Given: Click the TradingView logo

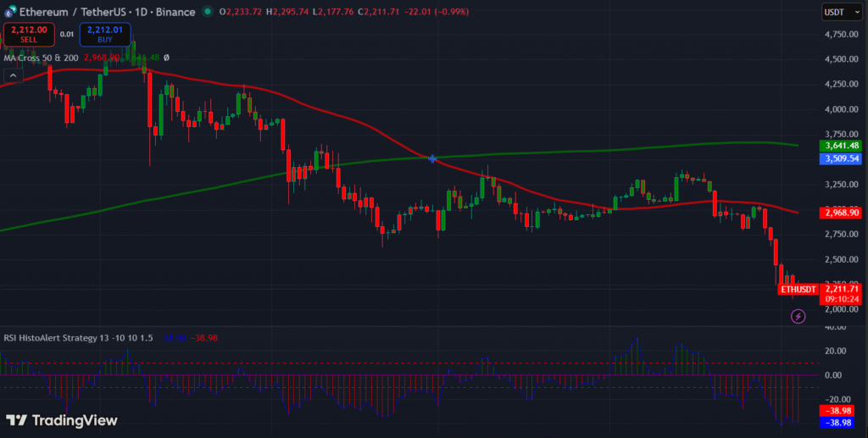Looking at the screenshot, I should [x=62, y=420].
